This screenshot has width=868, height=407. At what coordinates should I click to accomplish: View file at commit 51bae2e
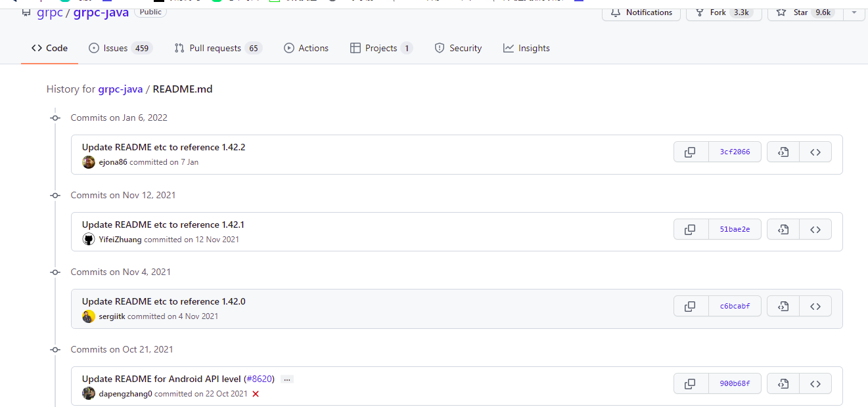783,230
